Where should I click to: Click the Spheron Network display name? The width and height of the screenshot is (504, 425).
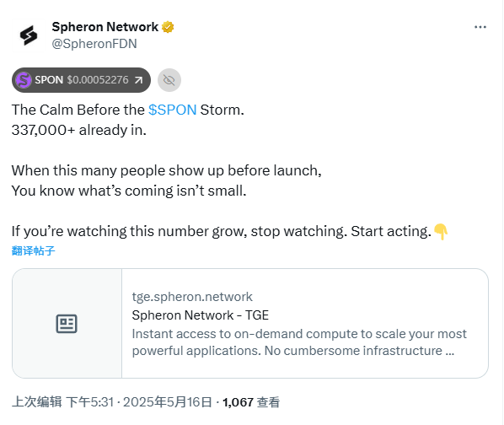[x=105, y=27]
